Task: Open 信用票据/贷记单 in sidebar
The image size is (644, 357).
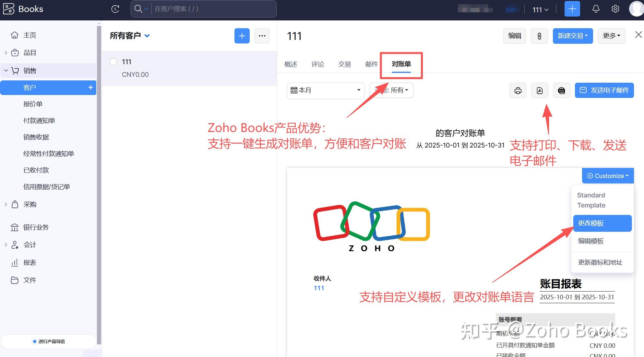Action: point(46,187)
